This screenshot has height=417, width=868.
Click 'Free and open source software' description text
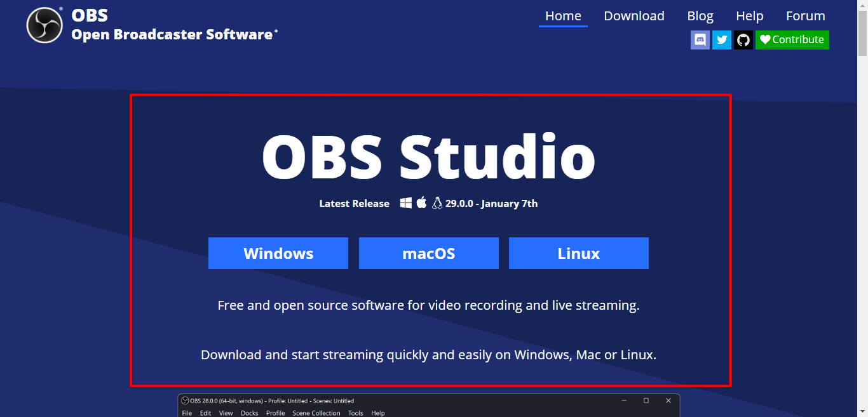(x=428, y=305)
